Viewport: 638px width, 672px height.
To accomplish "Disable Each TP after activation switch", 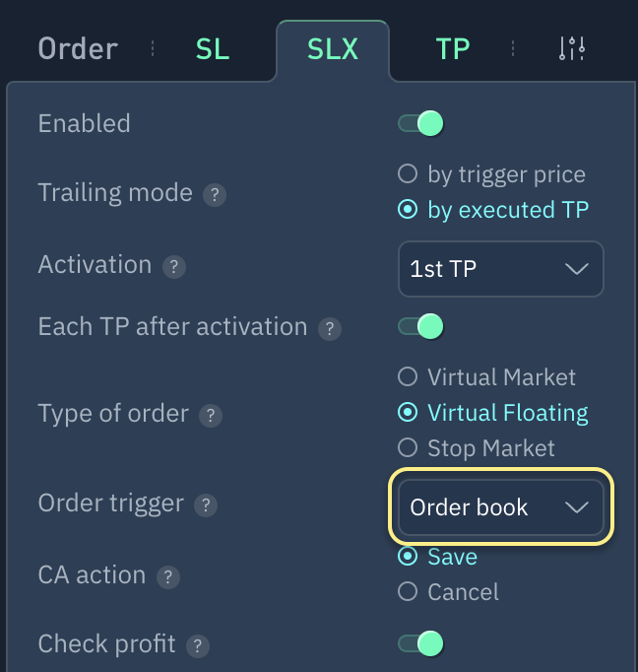I will pos(420,326).
